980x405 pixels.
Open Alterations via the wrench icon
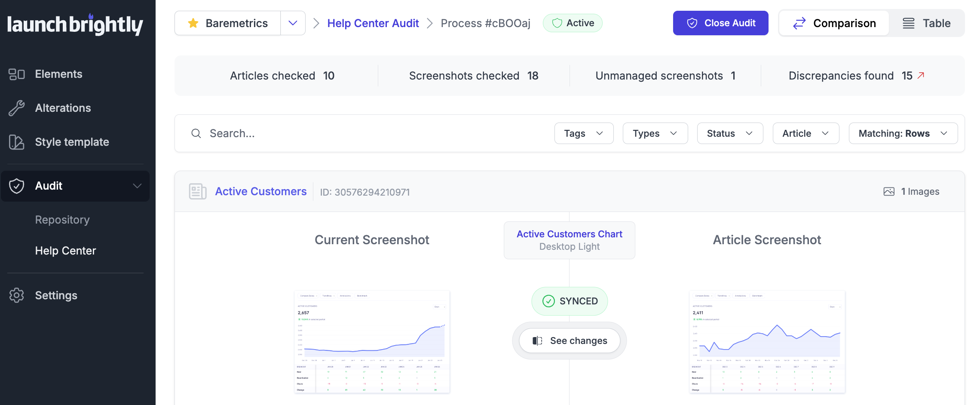pos(16,108)
